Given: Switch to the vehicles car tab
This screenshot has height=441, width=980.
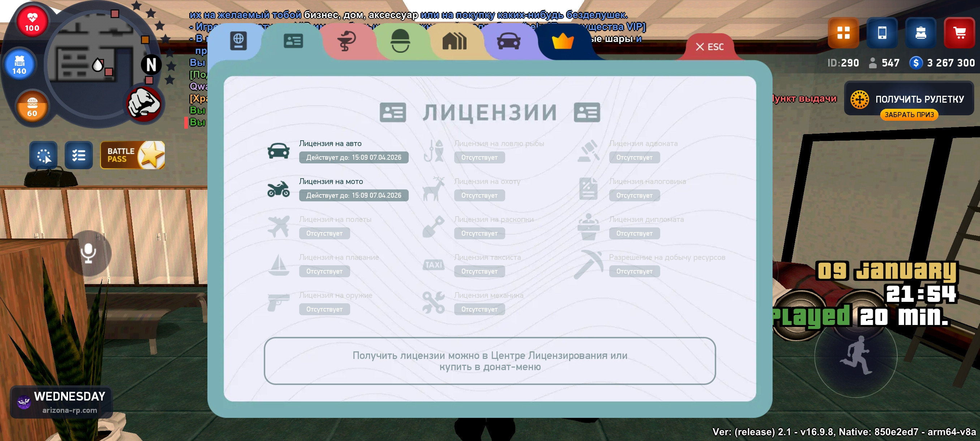Looking at the screenshot, I should 509,41.
